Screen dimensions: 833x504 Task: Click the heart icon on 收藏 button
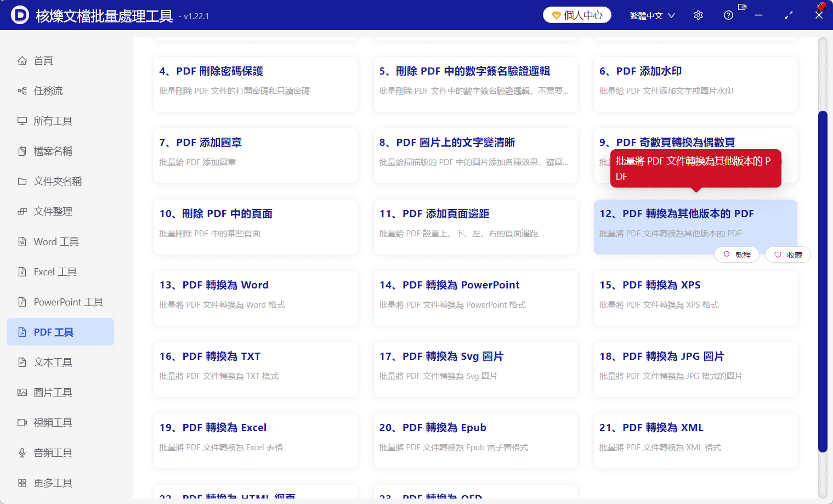coord(778,255)
